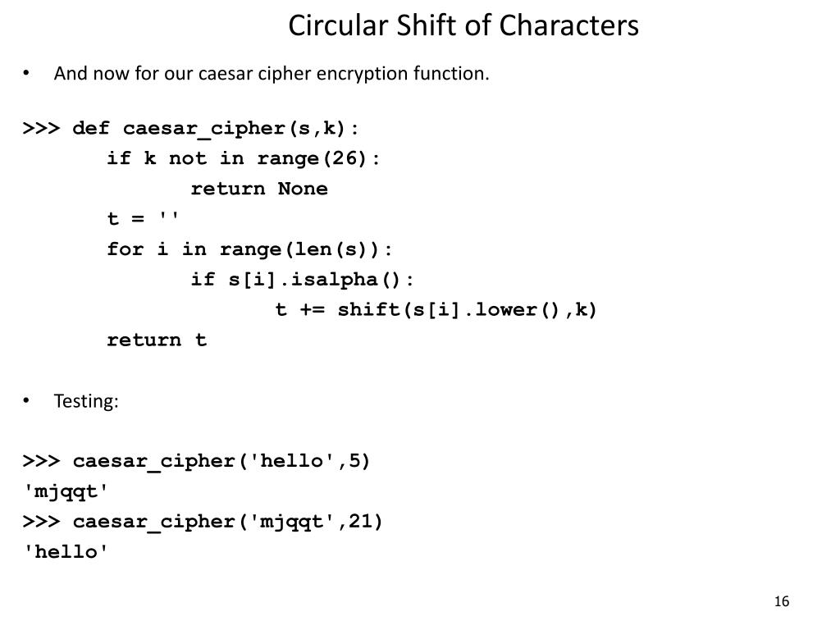Click the 'return None' code line
This screenshot has width=840, height=630.
[x=259, y=189]
